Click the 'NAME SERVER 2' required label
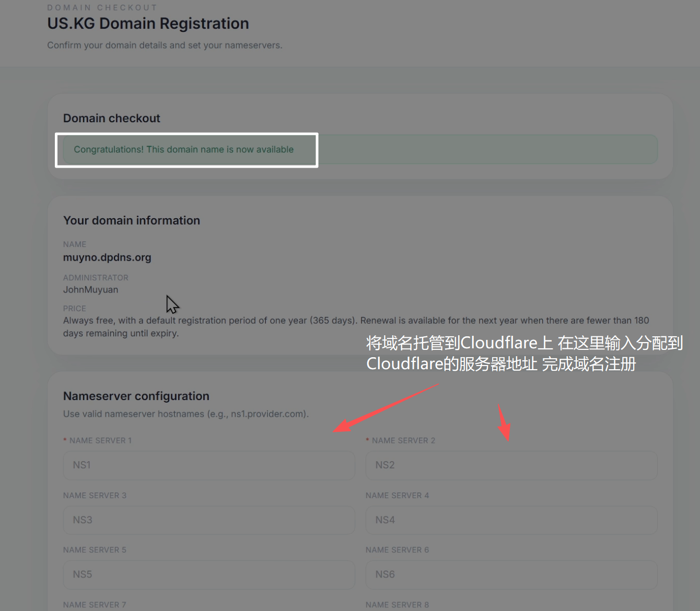The width and height of the screenshot is (700, 611). coord(403,441)
